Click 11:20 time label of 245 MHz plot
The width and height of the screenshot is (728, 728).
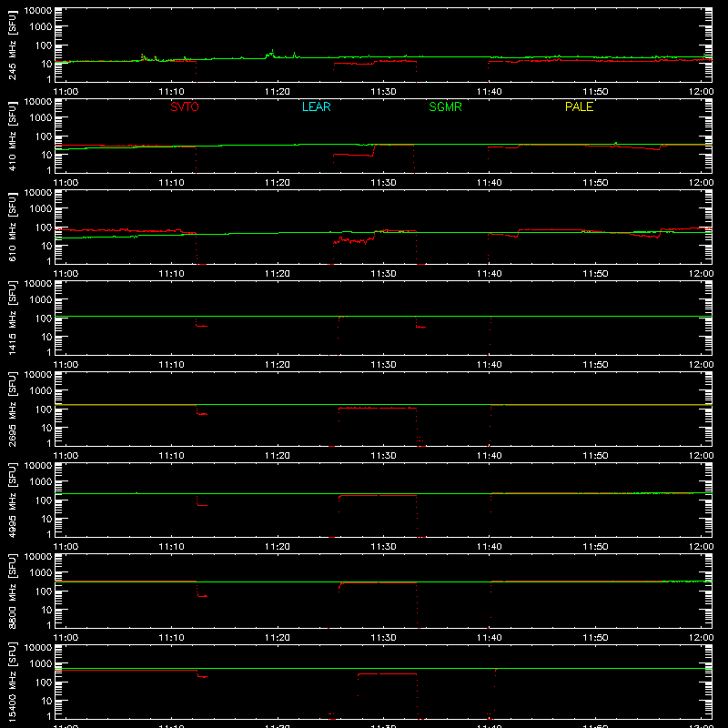tap(278, 92)
